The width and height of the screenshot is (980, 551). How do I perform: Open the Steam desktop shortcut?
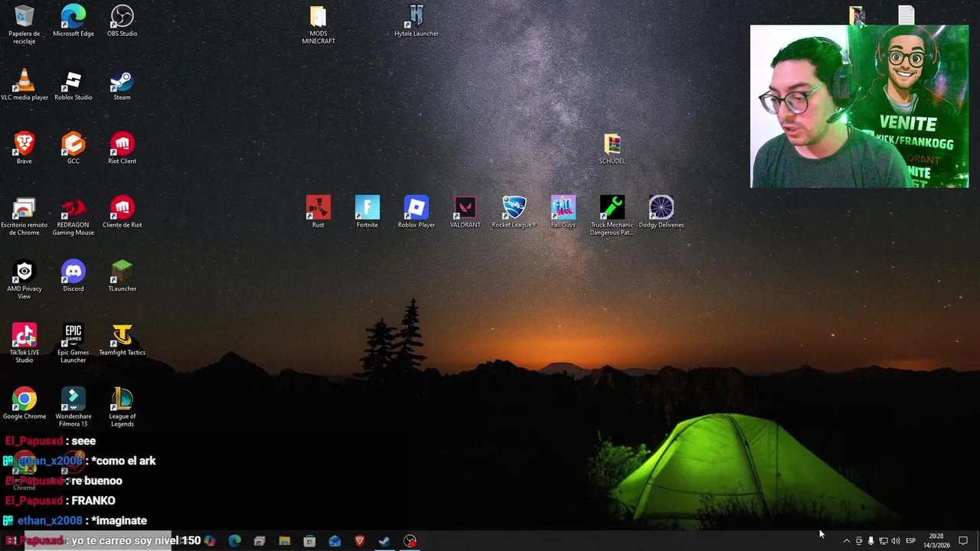click(x=122, y=84)
